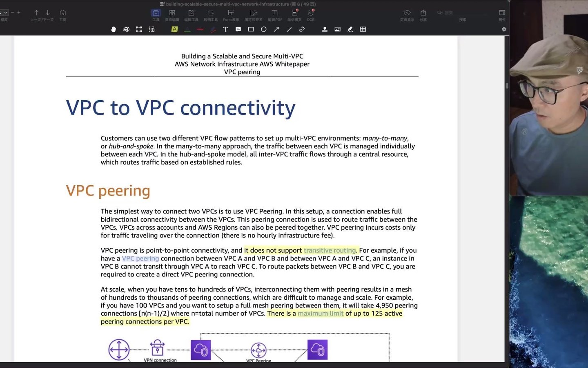Open the zoom level dropdown
This screenshot has width=588, height=368.
click(4, 13)
